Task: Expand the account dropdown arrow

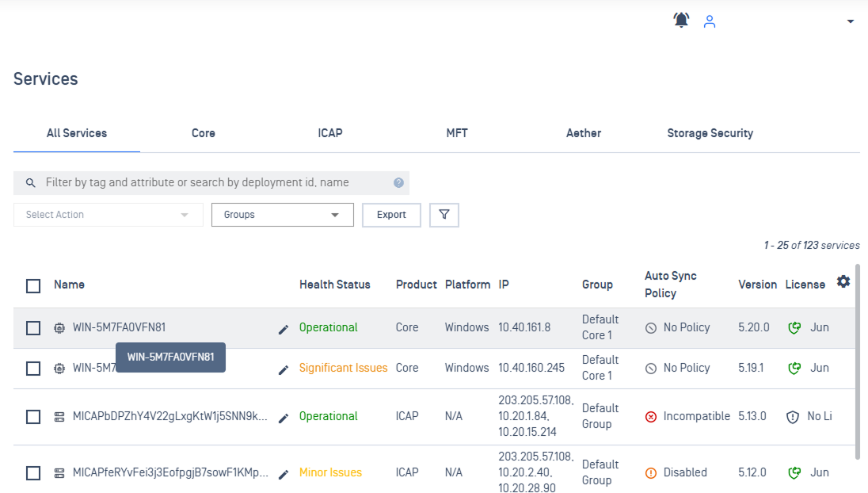Action: tap(851, 21)
